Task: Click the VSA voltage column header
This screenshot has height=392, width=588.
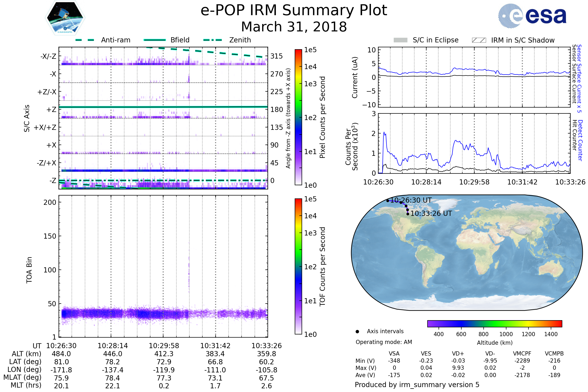Action: pyautogui.click(x=394, y=354)
